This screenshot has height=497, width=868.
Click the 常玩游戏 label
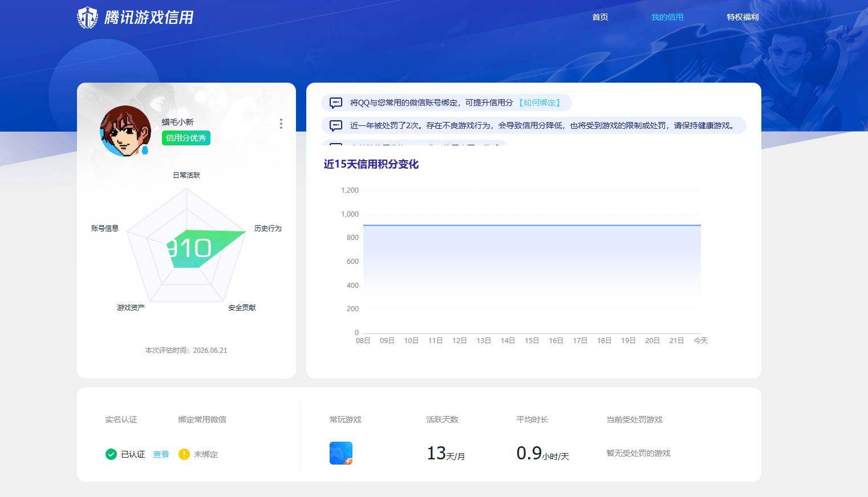(x=346, y=419)
